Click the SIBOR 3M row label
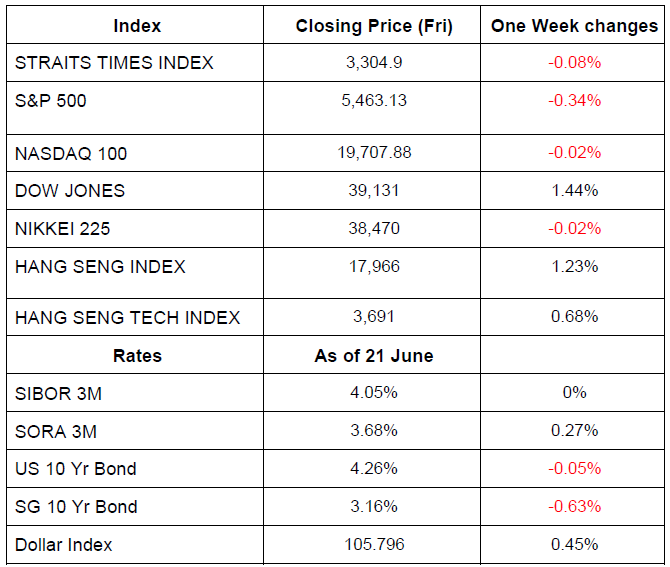The width and height of the screenshot is (670, 567). [x=58, y=394]
